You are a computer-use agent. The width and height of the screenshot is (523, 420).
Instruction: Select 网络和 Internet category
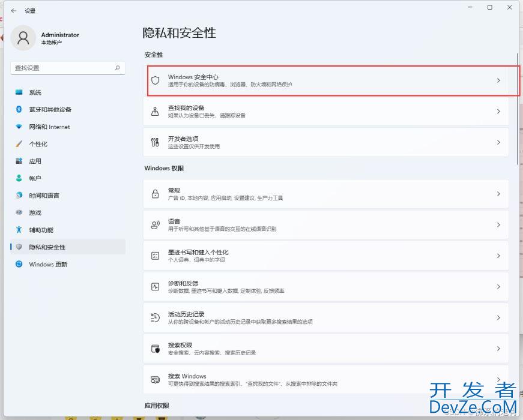68,127
